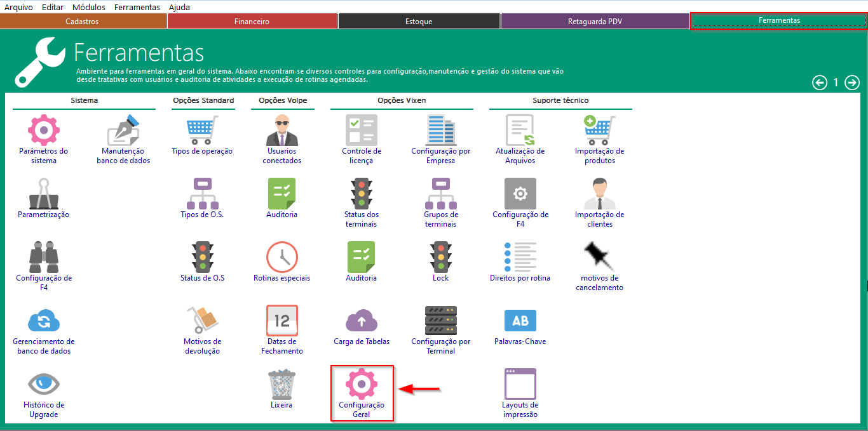Viewport: 868px width, 431px height.
Task: Go to previous page with left arrow
Action: (x=820, y=83)
